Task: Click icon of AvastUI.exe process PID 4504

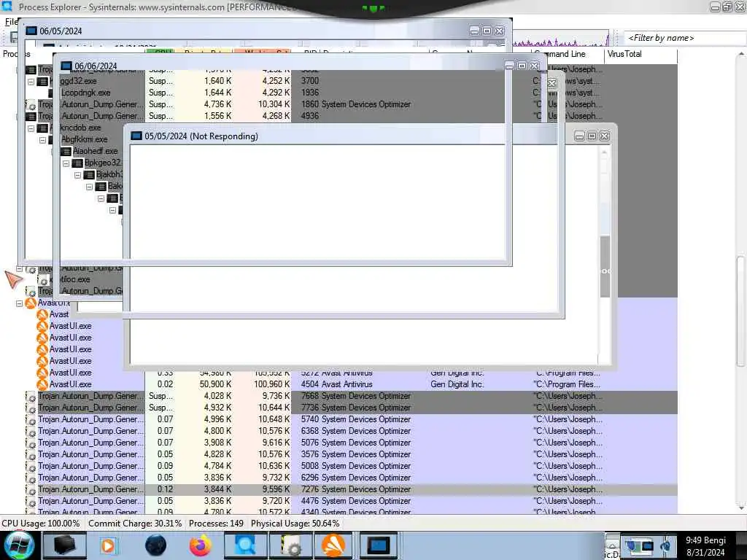Action: (42, 384)
